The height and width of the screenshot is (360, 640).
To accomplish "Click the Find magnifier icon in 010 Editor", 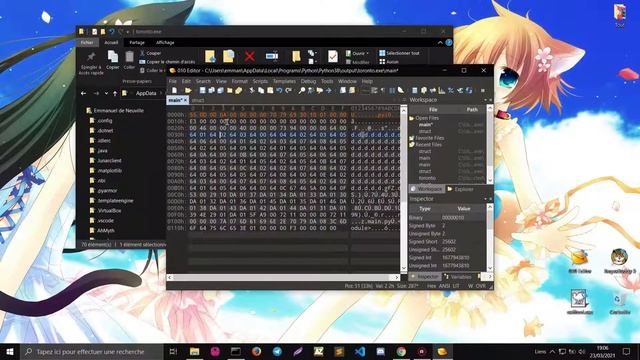I will [302, 90].
